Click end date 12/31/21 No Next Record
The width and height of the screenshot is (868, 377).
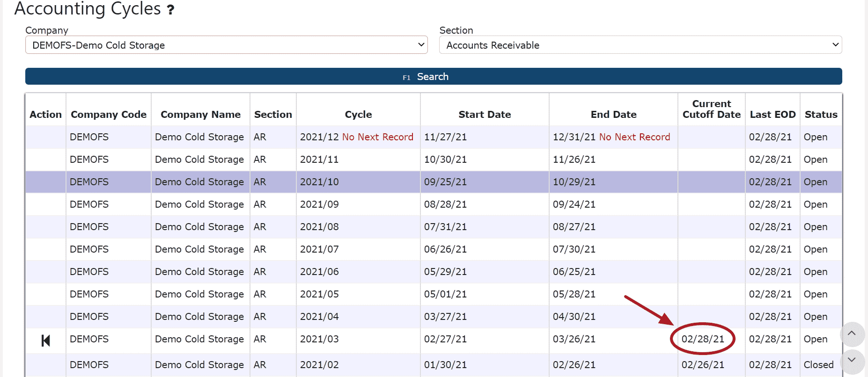[x=611, y=137]
